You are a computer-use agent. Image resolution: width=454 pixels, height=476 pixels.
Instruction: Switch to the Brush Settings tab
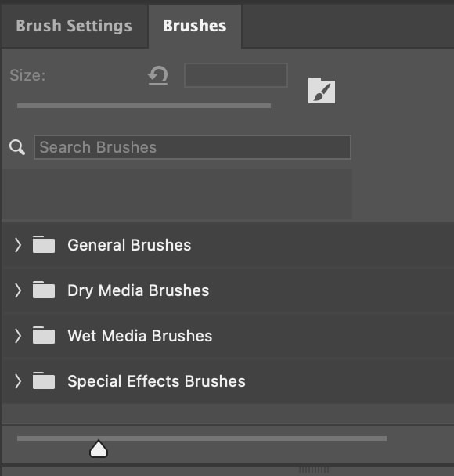pos(74,26)
